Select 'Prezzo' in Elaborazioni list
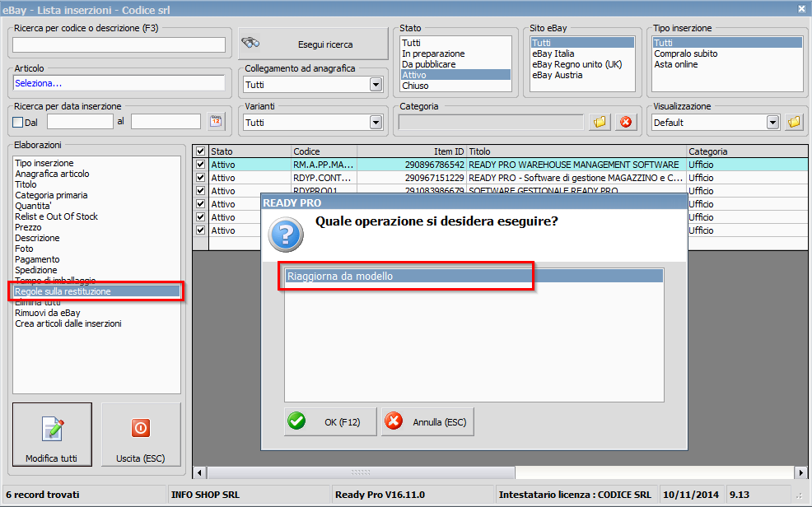 pos(96,227)
